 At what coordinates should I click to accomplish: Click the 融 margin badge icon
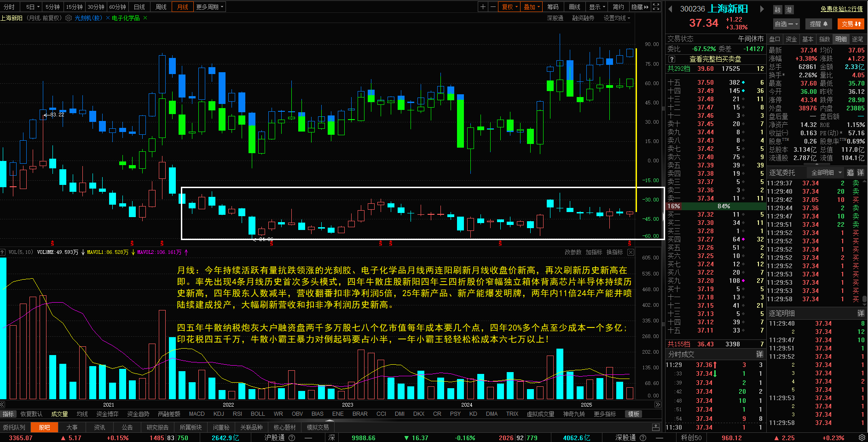pyautogui.click(x=777, y=10)
